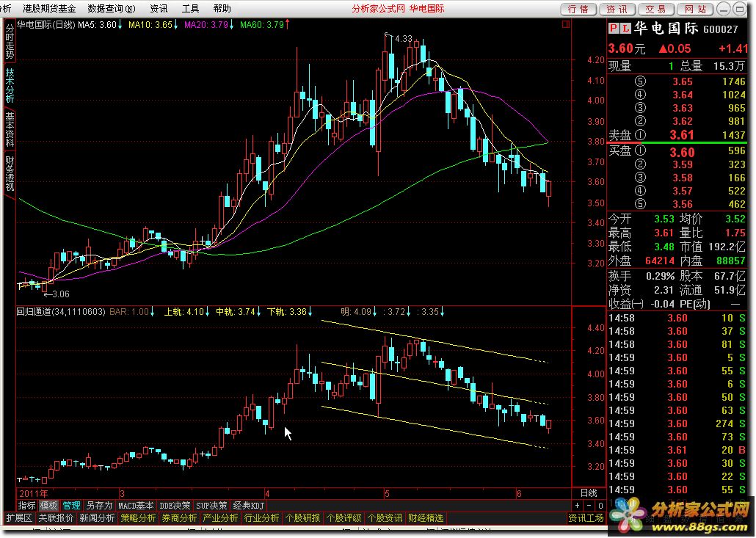Click the 换手 0.29% value

(x=660, y=276)
